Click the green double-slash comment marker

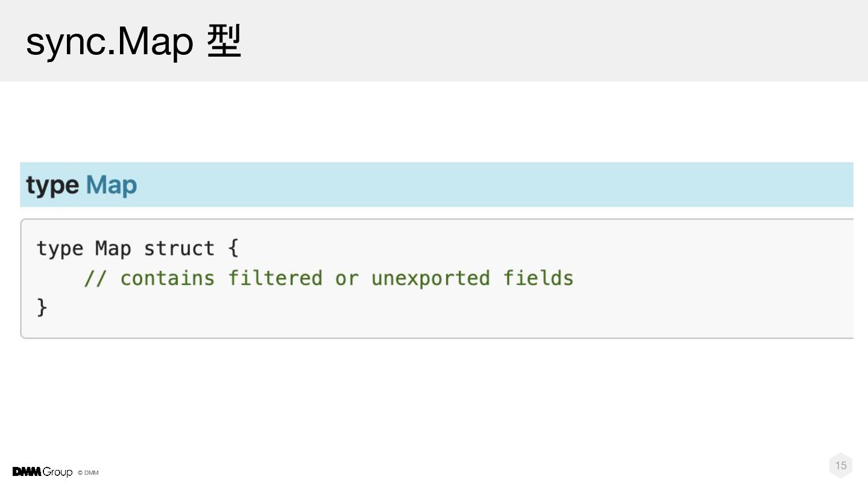(95, 278)
